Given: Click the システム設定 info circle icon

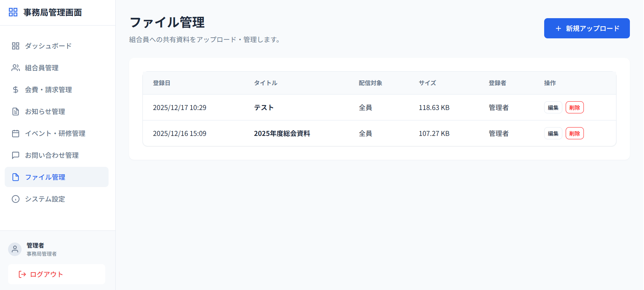Looking at the screenshot, I should point(15,199).
